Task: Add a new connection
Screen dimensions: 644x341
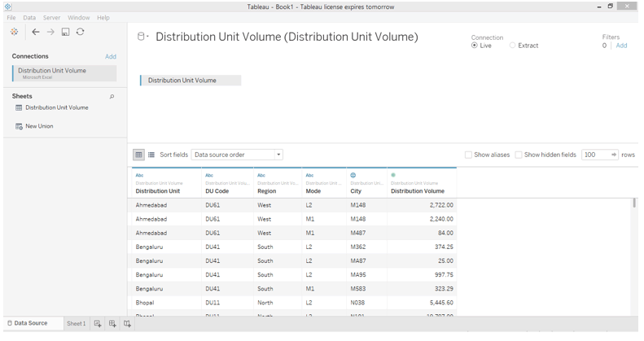Action: (111, 57)
